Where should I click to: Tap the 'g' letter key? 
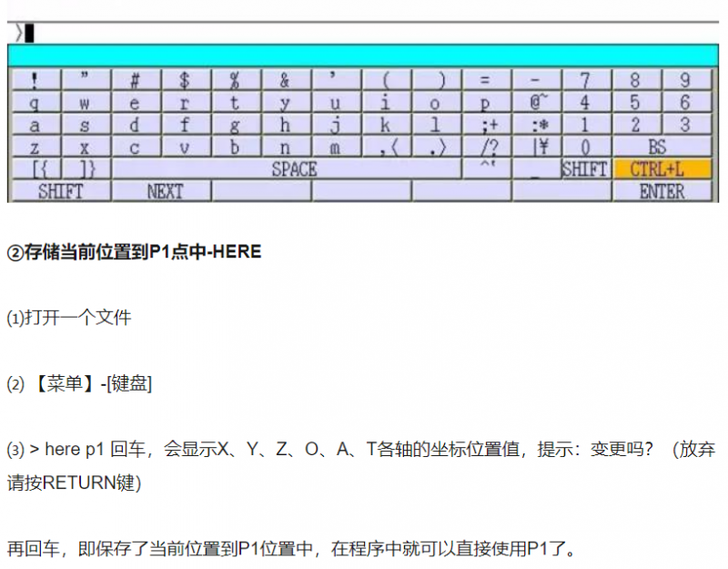237,125
